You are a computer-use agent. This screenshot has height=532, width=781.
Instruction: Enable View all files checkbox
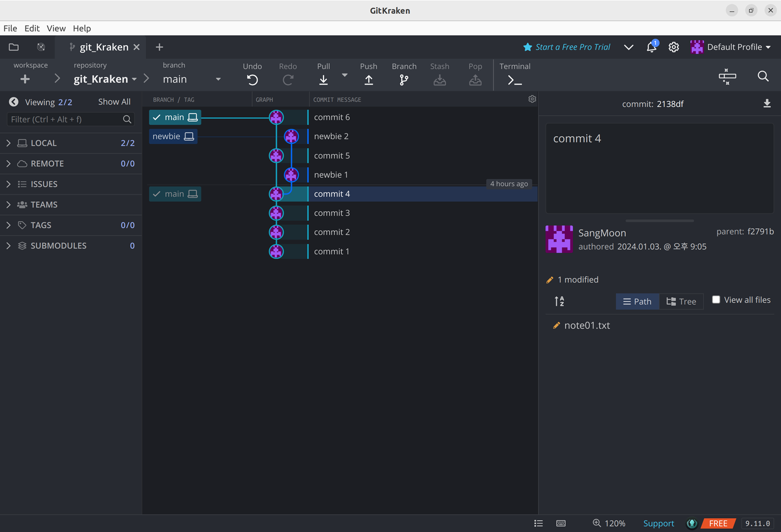click(716, 299)
